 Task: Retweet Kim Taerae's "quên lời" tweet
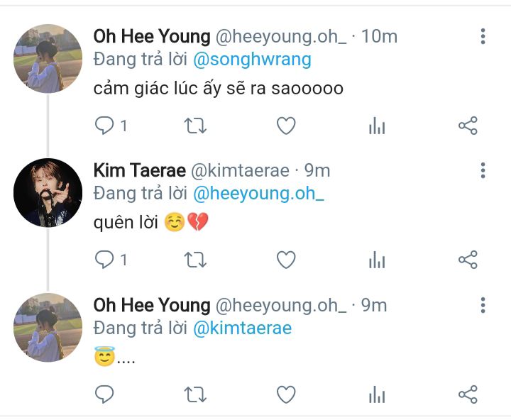click(195, 260)
